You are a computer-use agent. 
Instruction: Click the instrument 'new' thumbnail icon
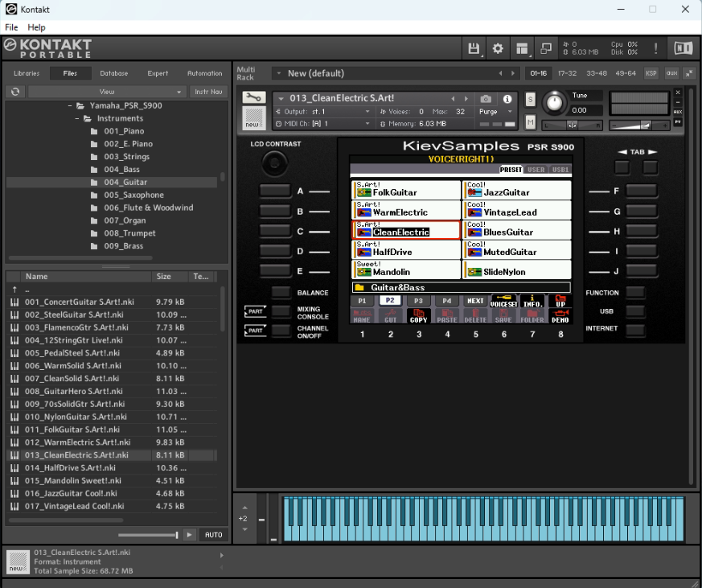(x=254, y=118)
